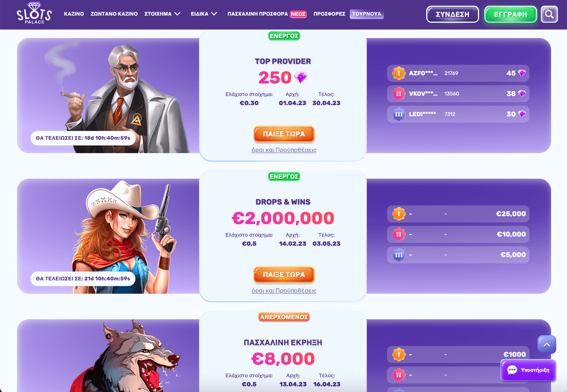The height and width of the screenshot is (392, 567).
Task: Click the blue rank III badge for LEDI
Action: 399,114
